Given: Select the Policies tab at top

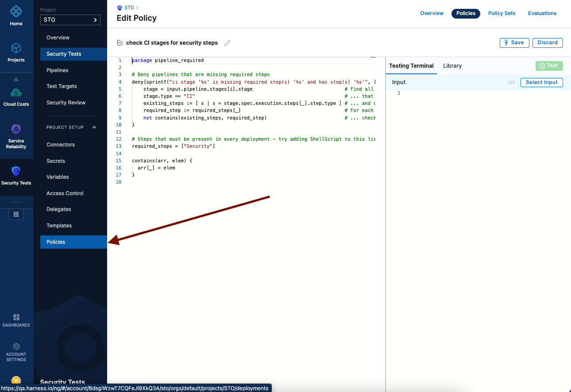Looking at the screenshot, I should (466, 13).
